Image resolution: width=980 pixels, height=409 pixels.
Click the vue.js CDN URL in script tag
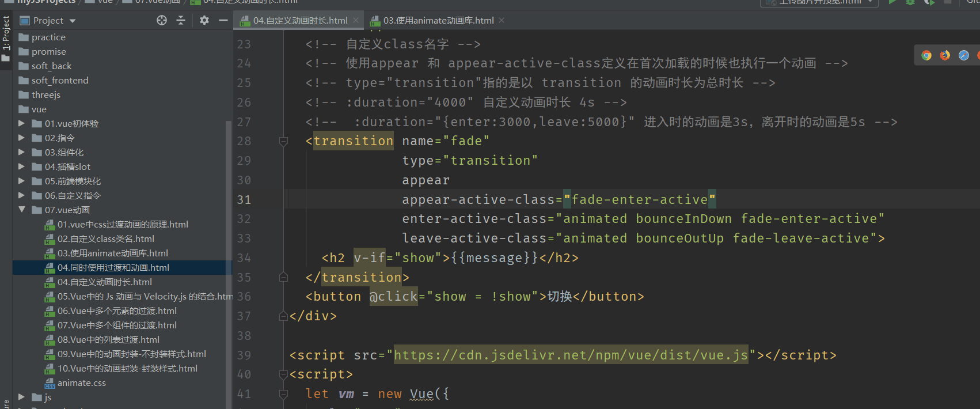(571, 355)
